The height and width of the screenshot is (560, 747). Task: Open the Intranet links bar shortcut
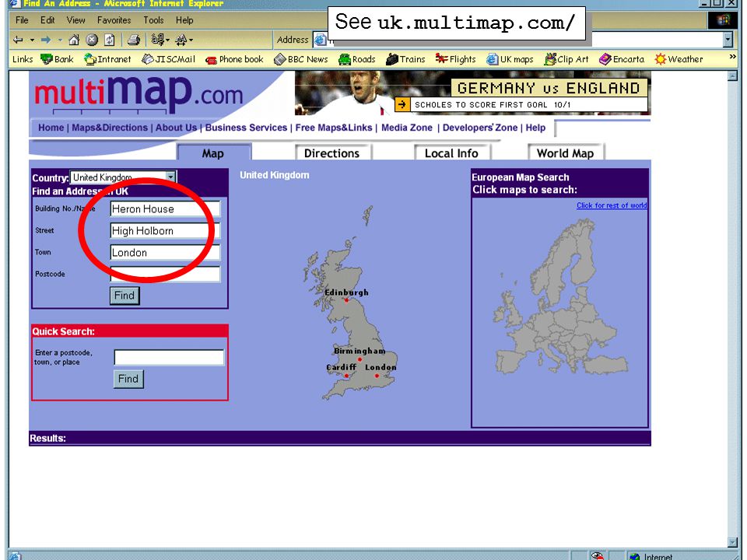107,59
